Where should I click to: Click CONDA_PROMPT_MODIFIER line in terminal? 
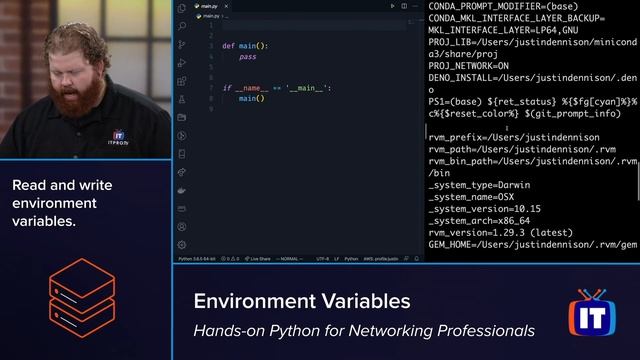click(x=503, y=6)
